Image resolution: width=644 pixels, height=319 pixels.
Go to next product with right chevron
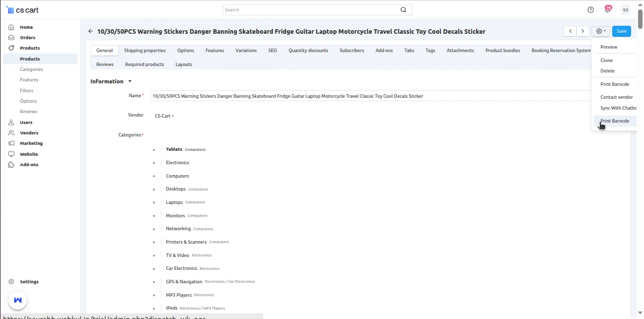pos(583,31)
